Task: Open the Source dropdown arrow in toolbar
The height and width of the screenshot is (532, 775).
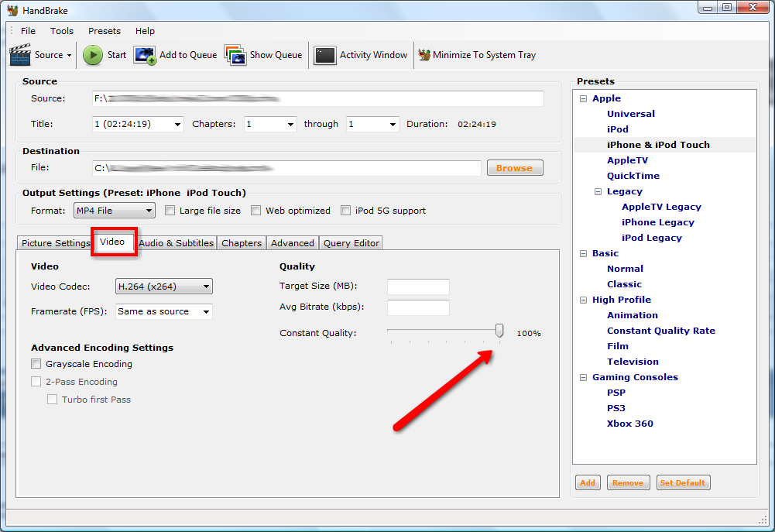Action: click(69, 56)
